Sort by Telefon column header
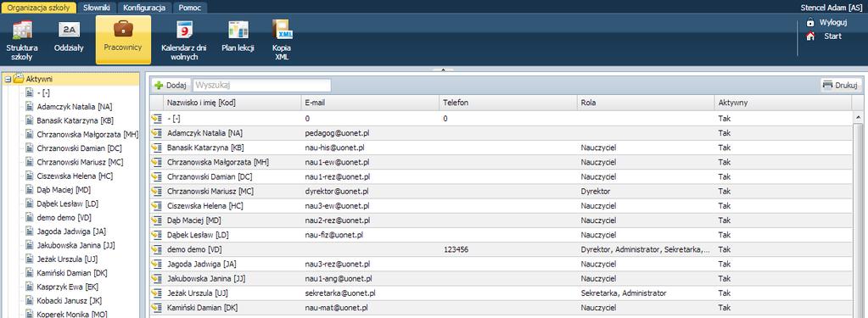 [x=508, y=103]
